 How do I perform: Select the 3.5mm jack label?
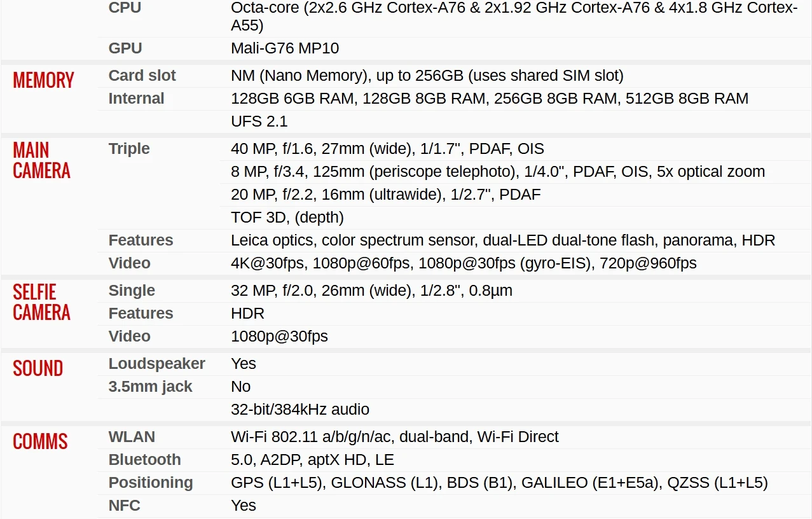pyautogui.click(x=150, y=387)
